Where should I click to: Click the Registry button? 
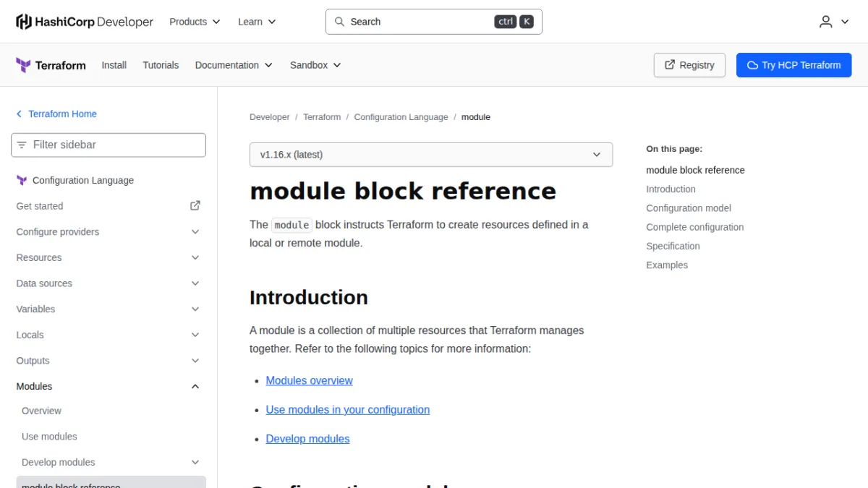(x=689, y=65)
